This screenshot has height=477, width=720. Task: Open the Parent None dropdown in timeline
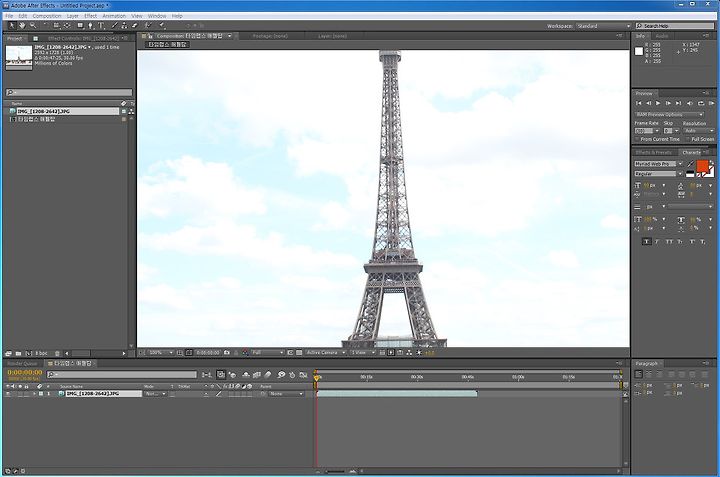click(287, 394)
